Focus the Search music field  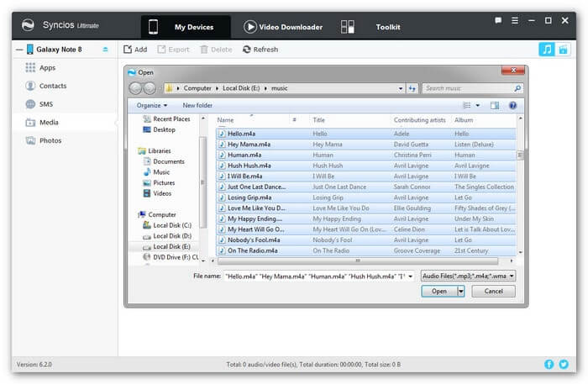(x=472, y=88)
